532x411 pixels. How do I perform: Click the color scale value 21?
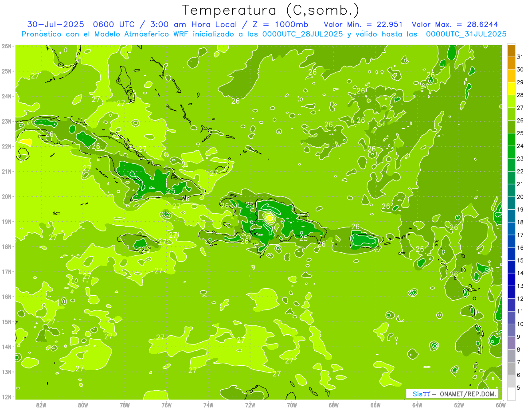tap(520, 184)
